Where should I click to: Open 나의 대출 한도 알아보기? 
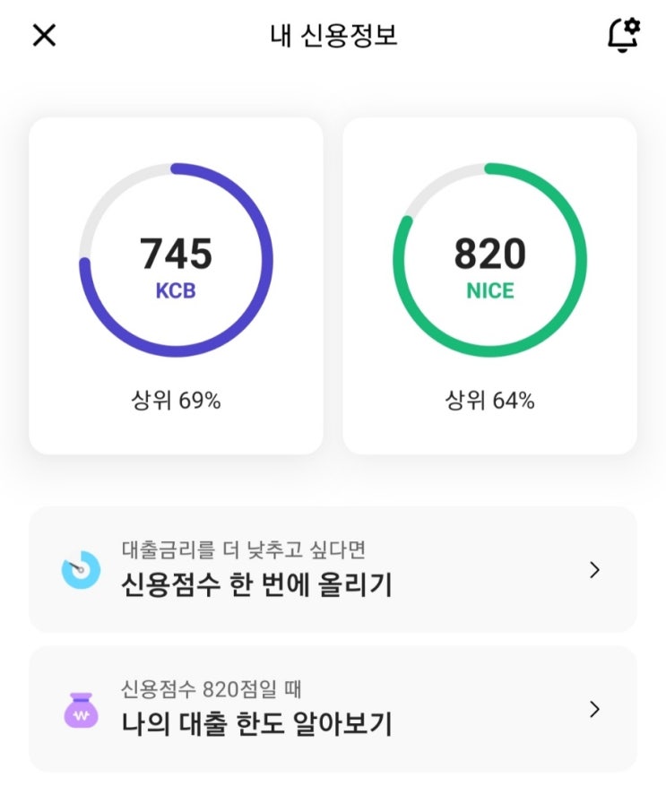coord(256,724)
